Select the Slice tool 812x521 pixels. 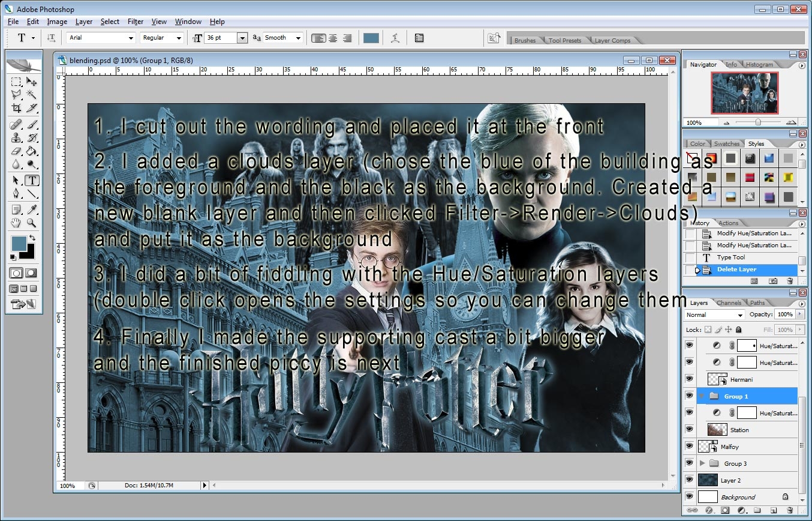point(32,108)
